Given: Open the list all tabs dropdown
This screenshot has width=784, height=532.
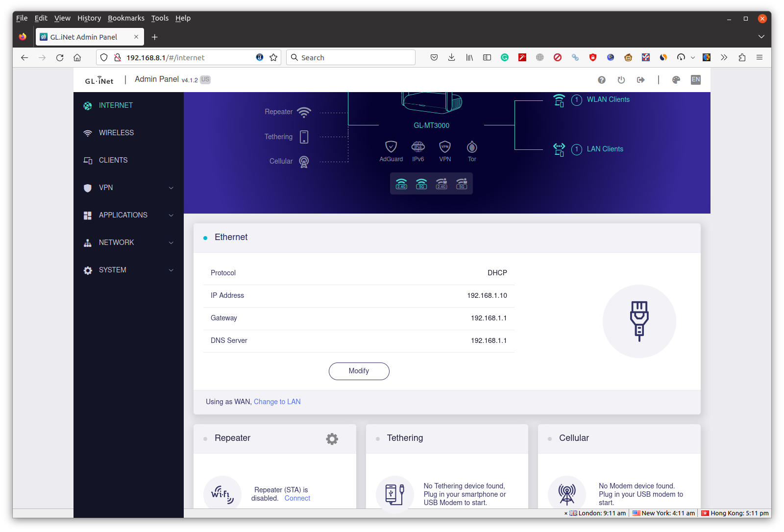Looking at the screenshot, I should point(761,37).
